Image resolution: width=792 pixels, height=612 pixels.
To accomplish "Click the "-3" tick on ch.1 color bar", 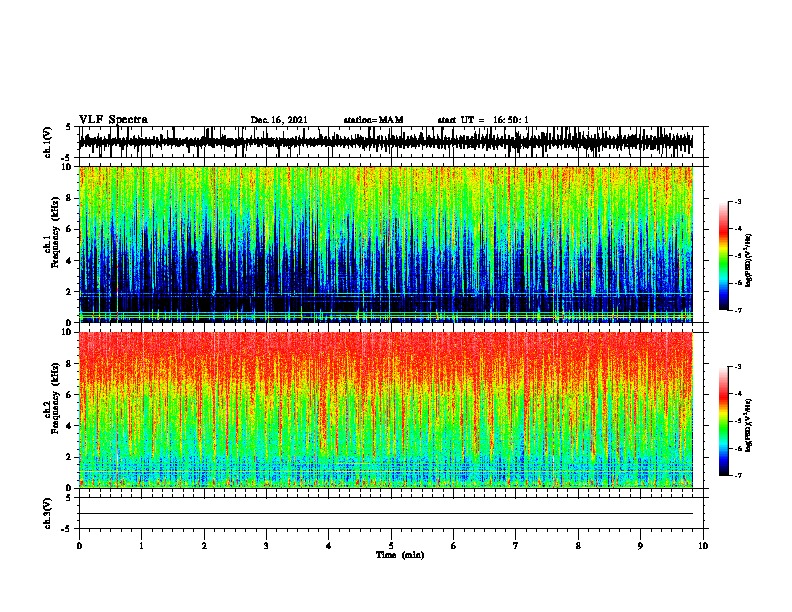I will (x=737, y=202).
